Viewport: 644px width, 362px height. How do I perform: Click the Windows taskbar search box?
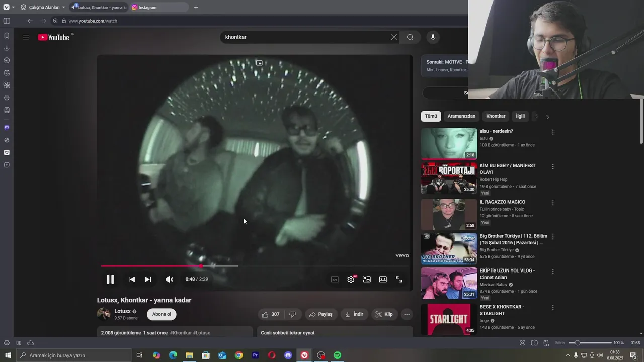pyautogui.click(x=73, y=355)
